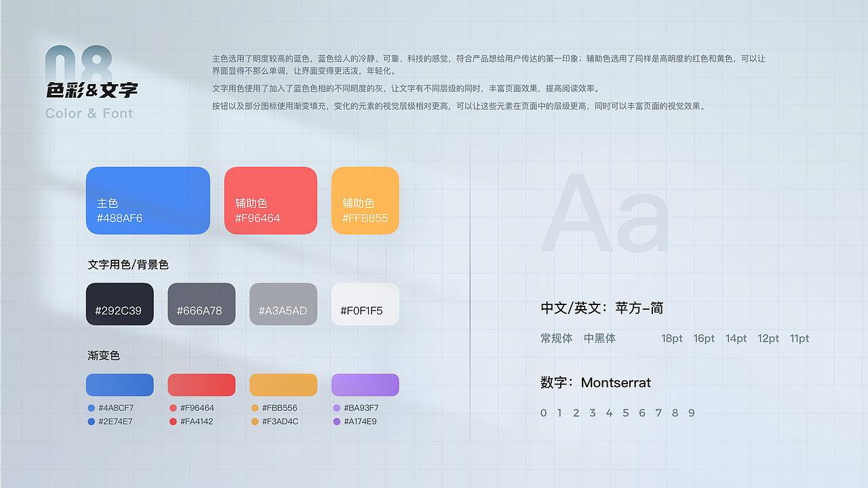Click the 渐变色 heading
The width and height of the screenshot is (868, 488).
pos(104,355)
